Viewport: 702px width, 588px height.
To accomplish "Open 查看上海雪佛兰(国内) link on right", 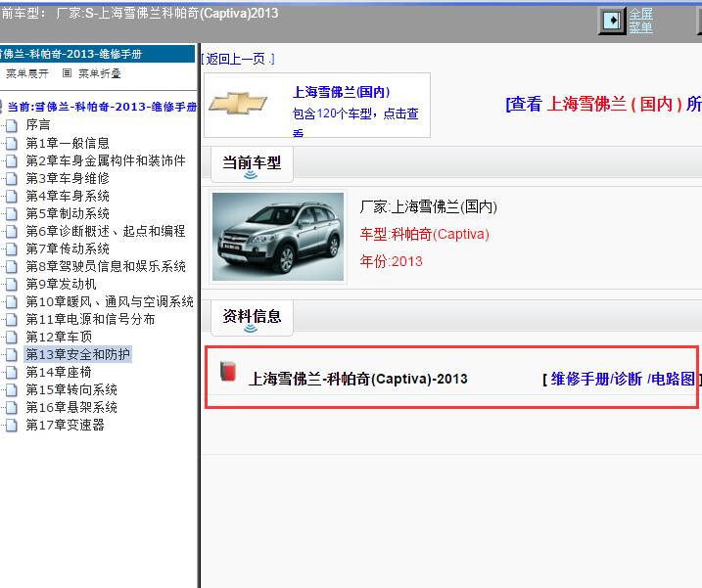I will tap(603, 104).
